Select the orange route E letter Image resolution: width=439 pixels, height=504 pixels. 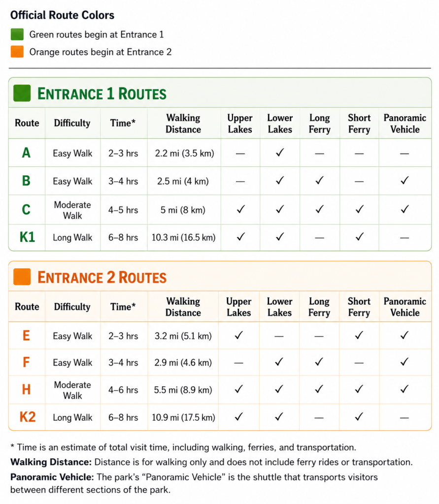pos(27,336)
